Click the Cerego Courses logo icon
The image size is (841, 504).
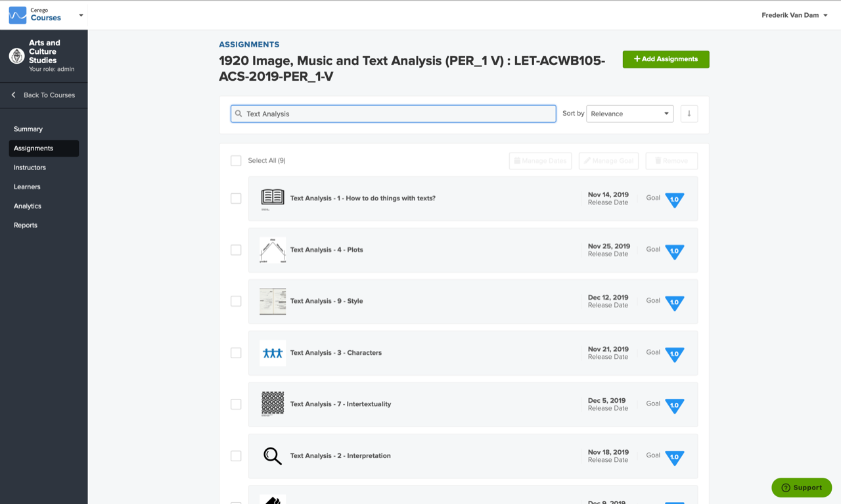coord(18,14)
